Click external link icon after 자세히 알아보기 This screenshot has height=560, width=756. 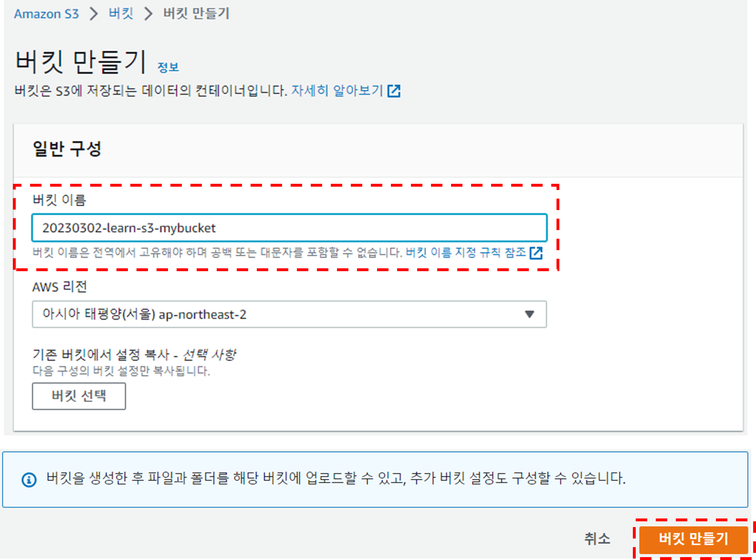[x=394, y=91]
